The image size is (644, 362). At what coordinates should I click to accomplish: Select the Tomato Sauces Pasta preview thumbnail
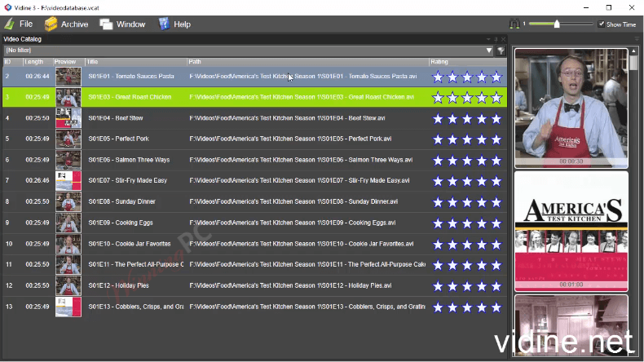68,77
